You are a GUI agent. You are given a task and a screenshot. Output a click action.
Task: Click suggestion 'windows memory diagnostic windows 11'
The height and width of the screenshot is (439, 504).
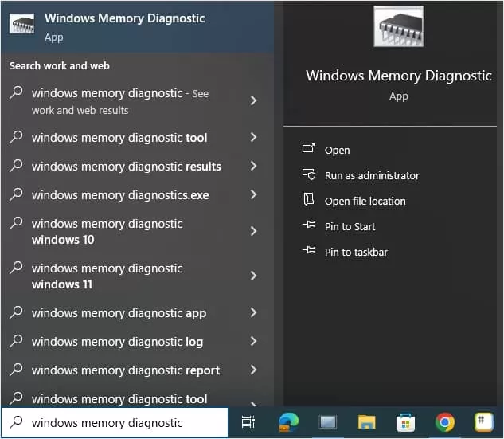point(137,276)
